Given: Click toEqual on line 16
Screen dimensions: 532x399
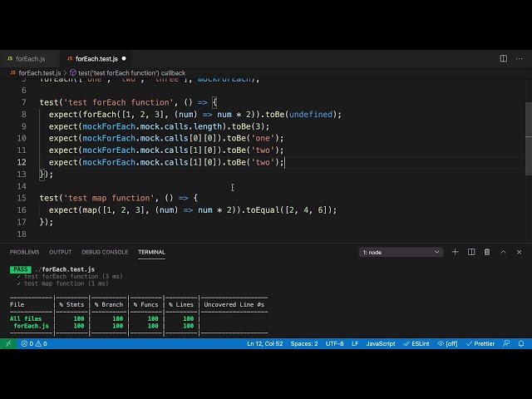Looking at the screenshot, I should coord(263,210).
